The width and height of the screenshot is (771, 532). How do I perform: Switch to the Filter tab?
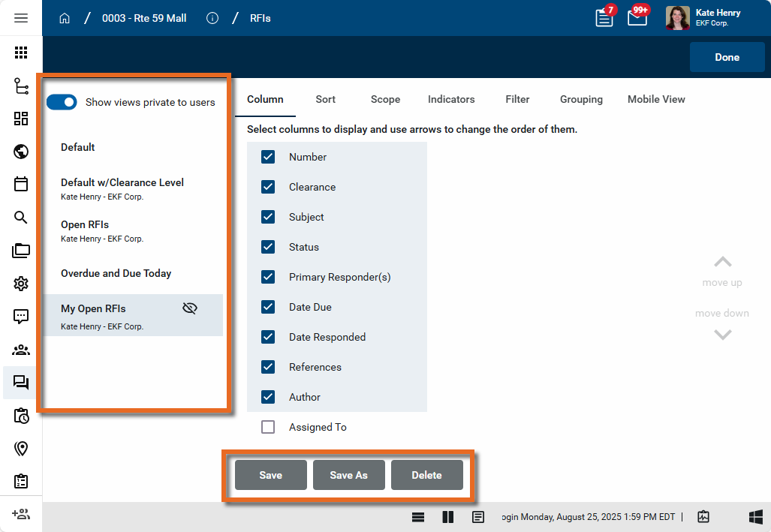click(517, 99)
